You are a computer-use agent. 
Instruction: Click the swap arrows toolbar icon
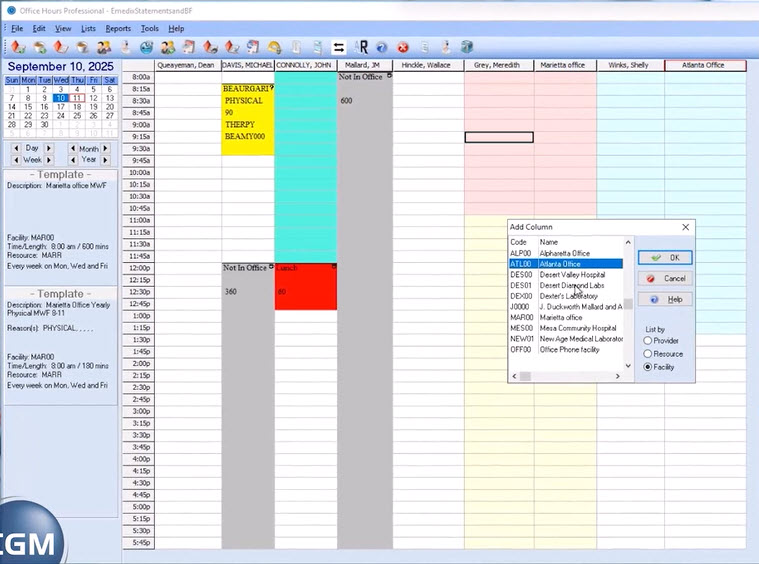pos(339,47)
